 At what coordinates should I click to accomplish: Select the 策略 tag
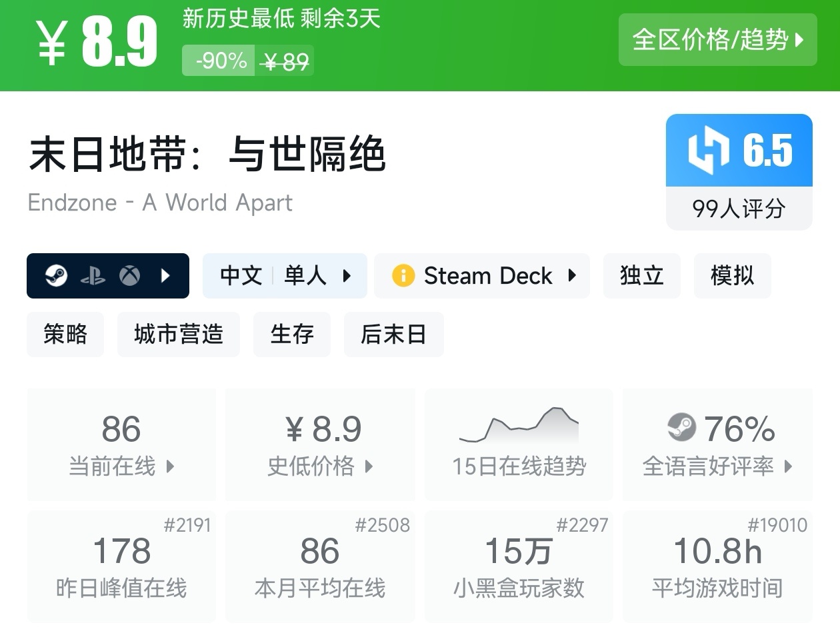[x=65, y=334]
